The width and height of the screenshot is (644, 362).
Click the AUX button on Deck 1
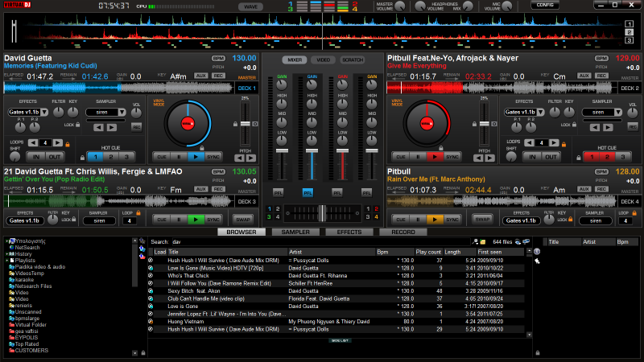pyautogui.click(x=200, y=76)
